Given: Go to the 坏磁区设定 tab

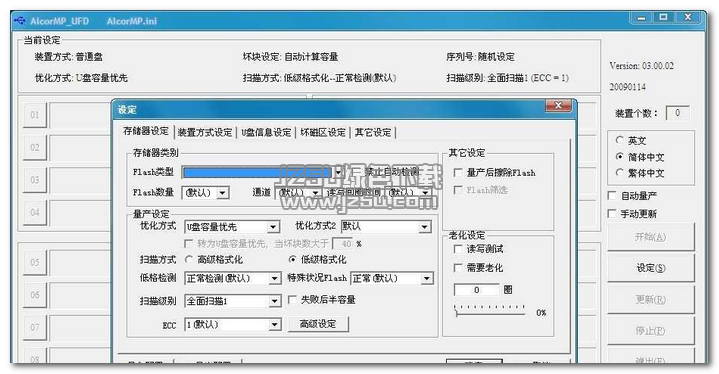Looking at the screenshot, I should (x=323, y=132).
